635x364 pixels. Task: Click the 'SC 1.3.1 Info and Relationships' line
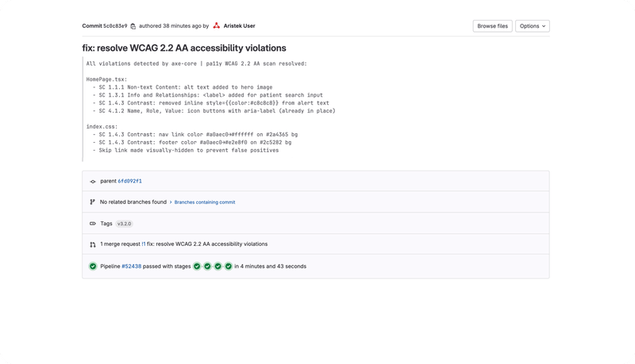pos(208,95)
